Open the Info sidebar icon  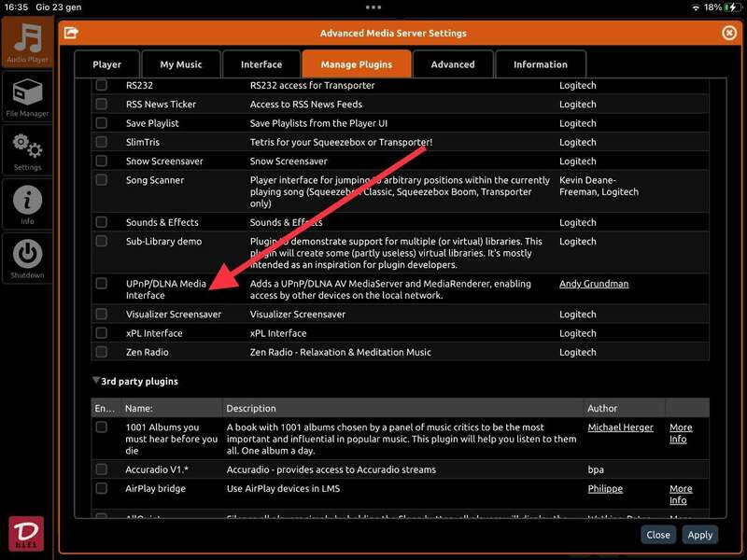click(x=27, y=204)
